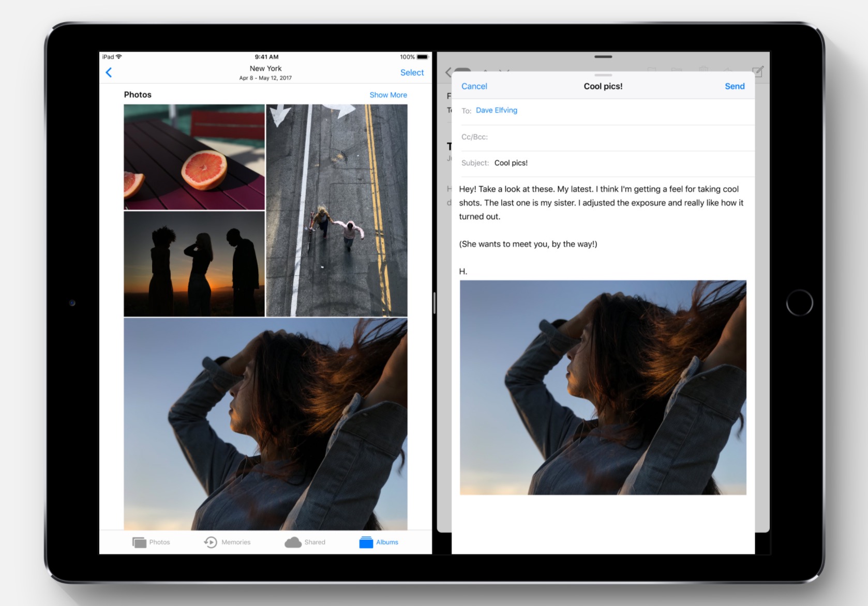The image size is (868, 606).
Task: Tap the battery indicator in status bar
Action: coord(423,57)
